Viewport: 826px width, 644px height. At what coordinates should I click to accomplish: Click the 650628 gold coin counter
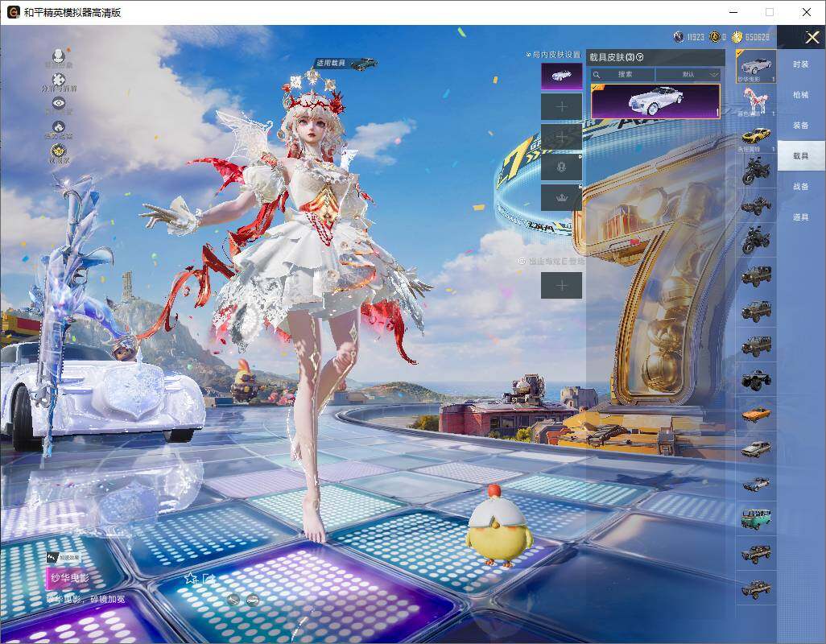tap(750, 37)
